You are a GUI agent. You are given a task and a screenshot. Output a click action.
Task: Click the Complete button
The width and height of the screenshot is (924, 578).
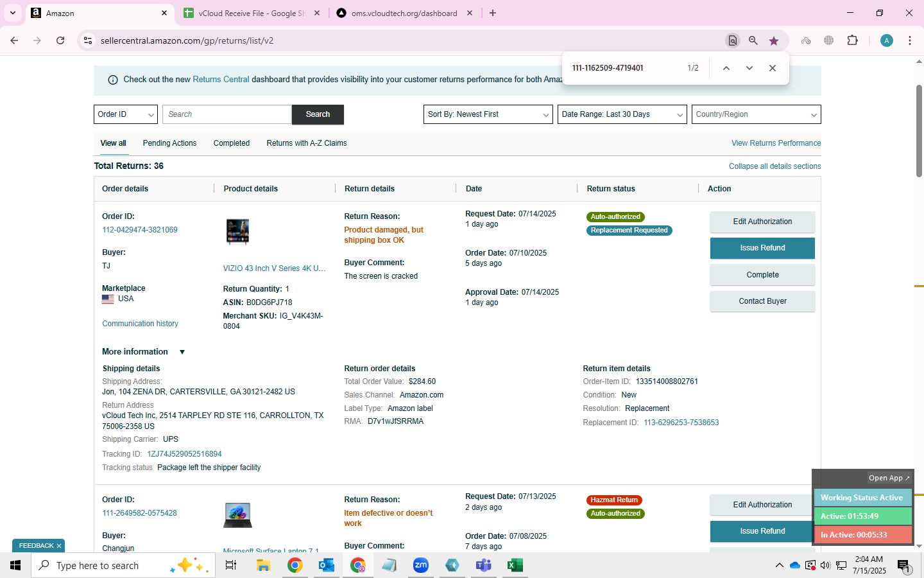click(x=762, y=275)
